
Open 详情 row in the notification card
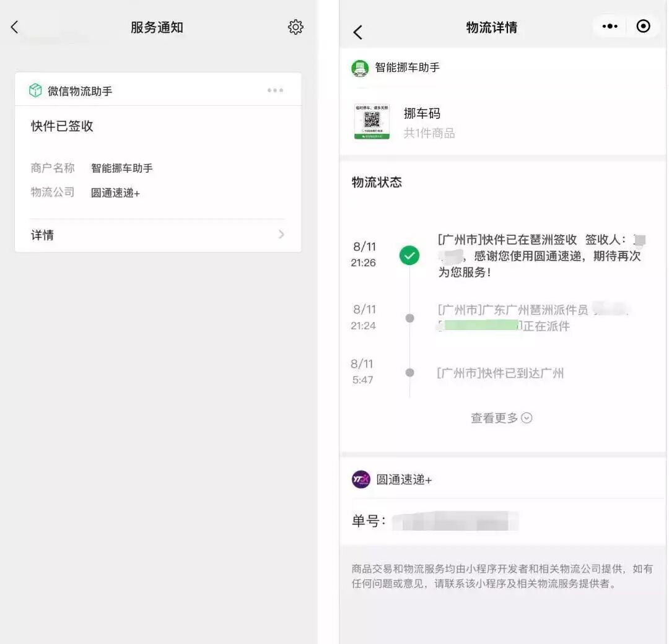[x=158, y=235]
